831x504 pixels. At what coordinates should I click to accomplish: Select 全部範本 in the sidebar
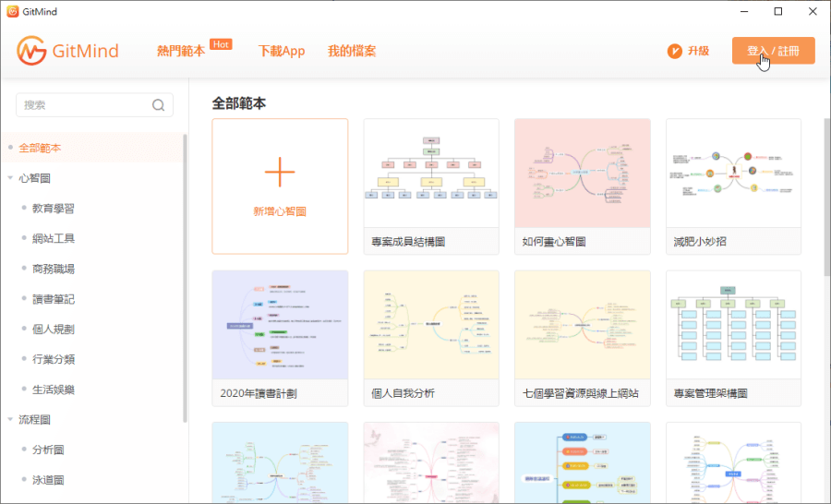pyautogui.click(x=40, y=148)
